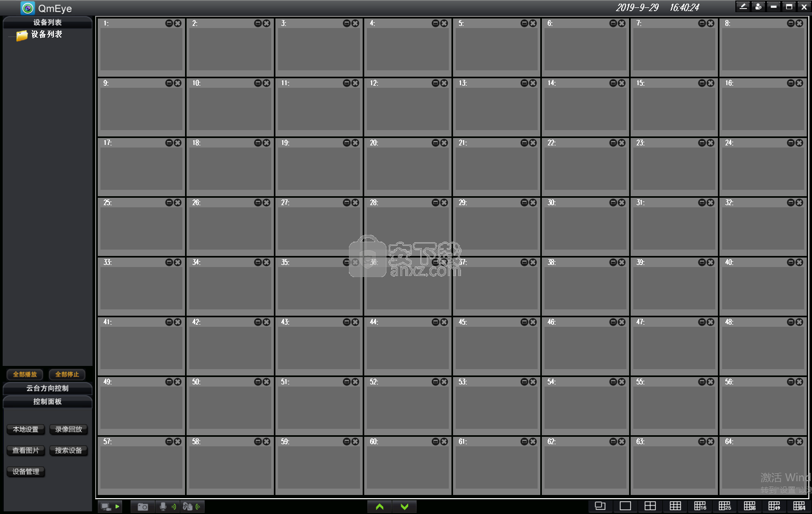
Task: Select four-window split layout
Action: 650,506
